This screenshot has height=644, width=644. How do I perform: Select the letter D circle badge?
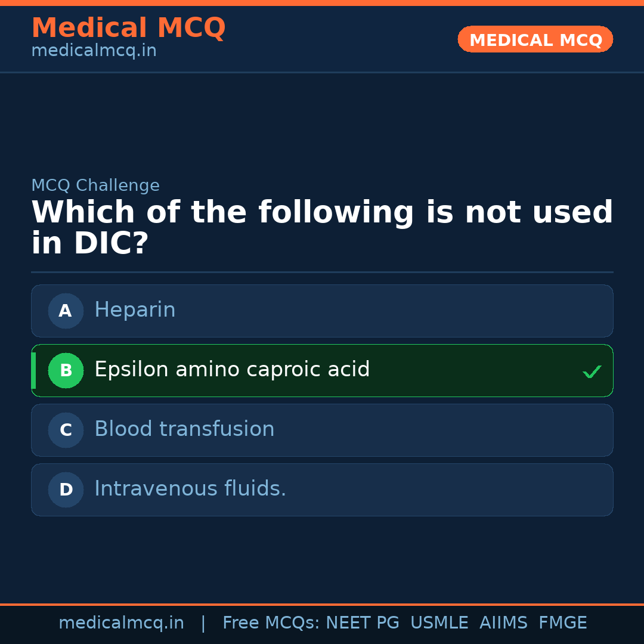pos(66,490)
